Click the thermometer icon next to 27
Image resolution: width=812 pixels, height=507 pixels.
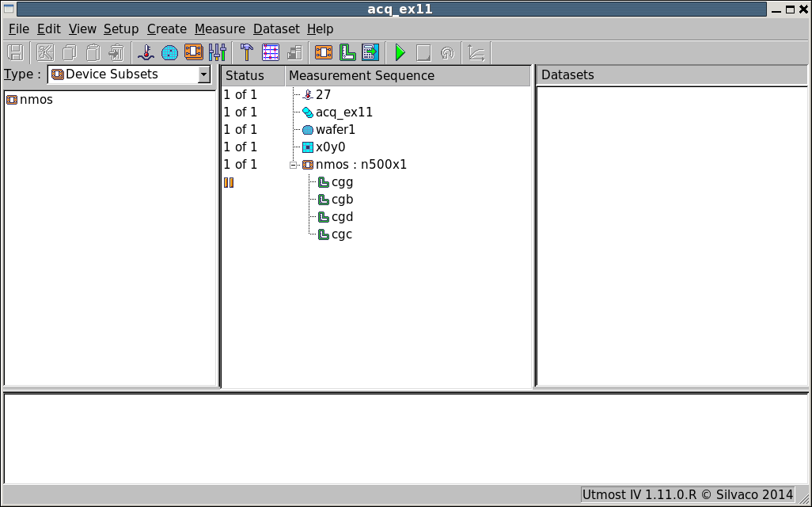coord(308,95)
